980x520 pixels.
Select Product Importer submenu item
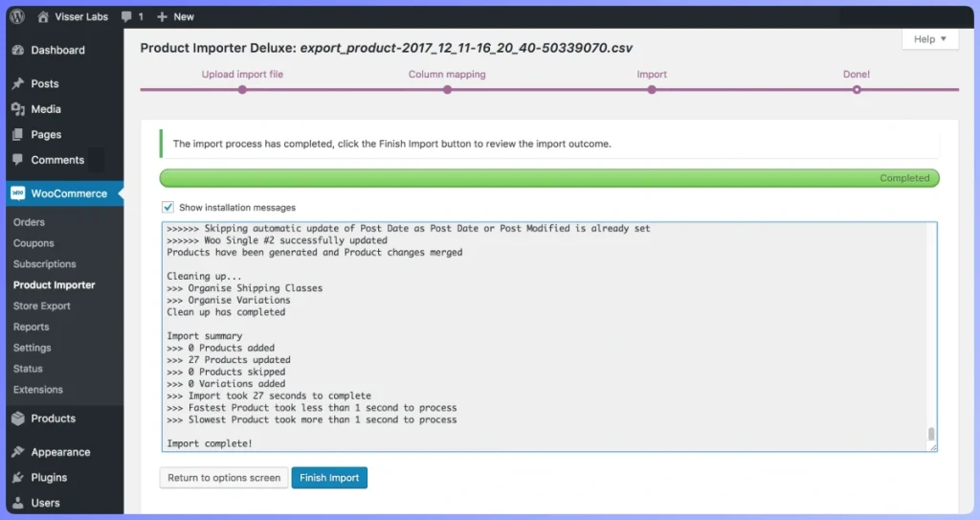55,284
